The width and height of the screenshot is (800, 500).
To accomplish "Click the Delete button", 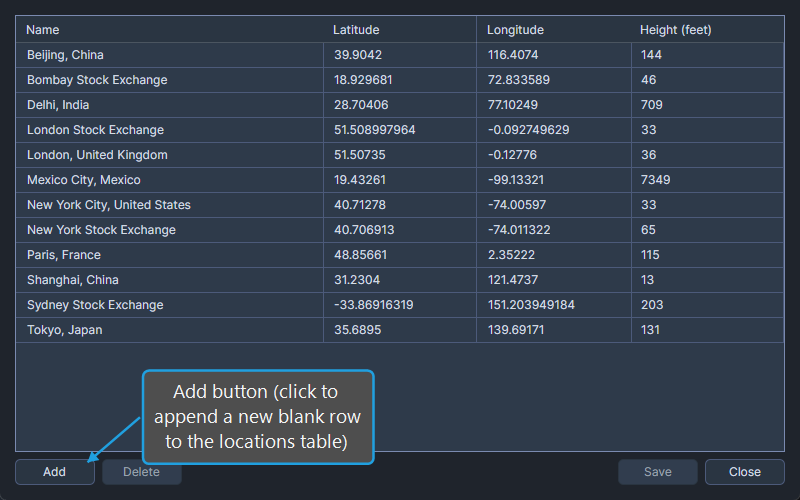I will (141, 472).
